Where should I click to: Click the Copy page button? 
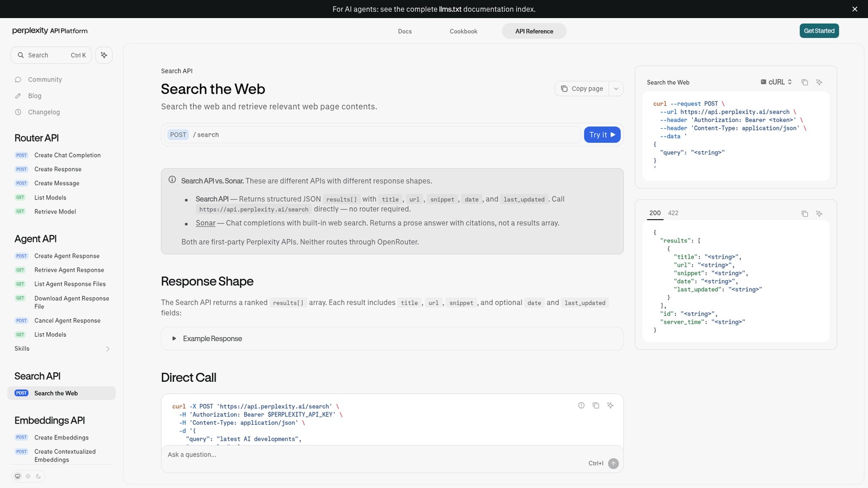tap(582, 89)
